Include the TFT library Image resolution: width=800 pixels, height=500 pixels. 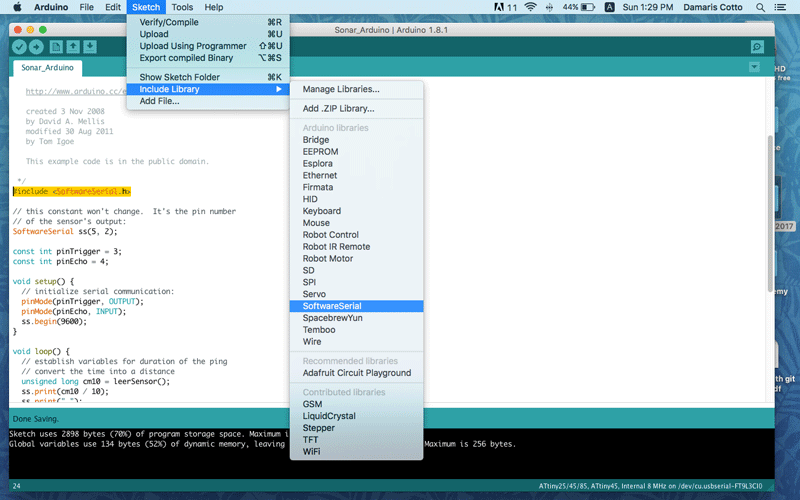click(356, 440)
